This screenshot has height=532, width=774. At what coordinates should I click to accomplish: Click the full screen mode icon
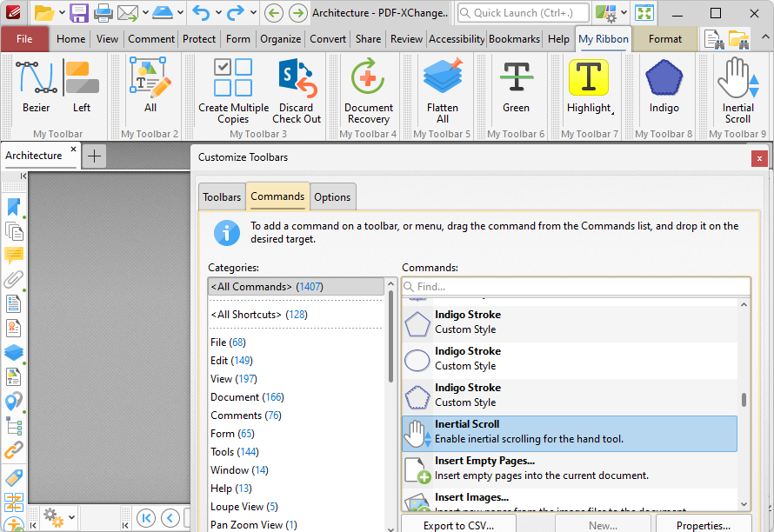tap(644, 13)
